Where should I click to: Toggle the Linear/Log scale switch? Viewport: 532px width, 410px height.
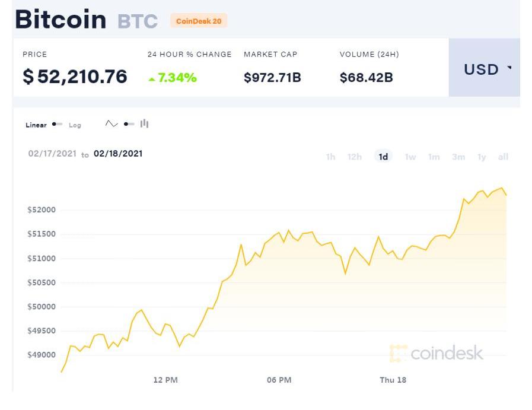57,125
